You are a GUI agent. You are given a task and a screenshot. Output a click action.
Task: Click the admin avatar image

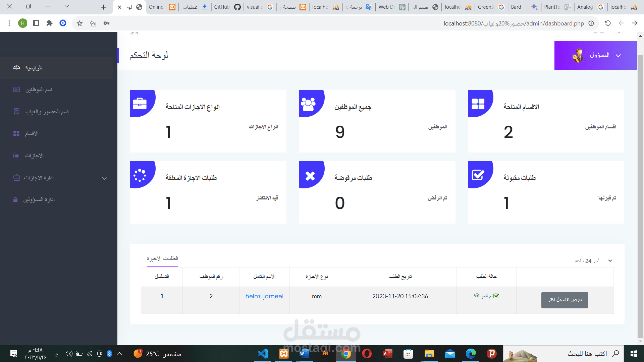click(x=578, y=56)
